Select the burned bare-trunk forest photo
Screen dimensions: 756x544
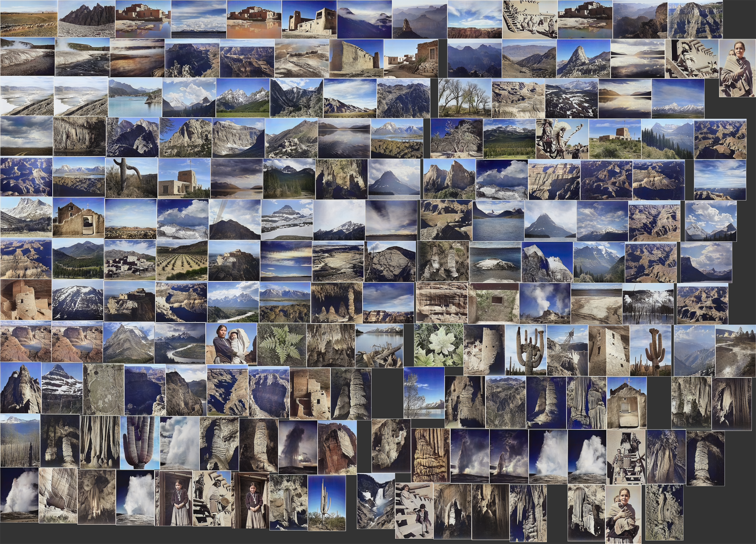tap(20, 440)
